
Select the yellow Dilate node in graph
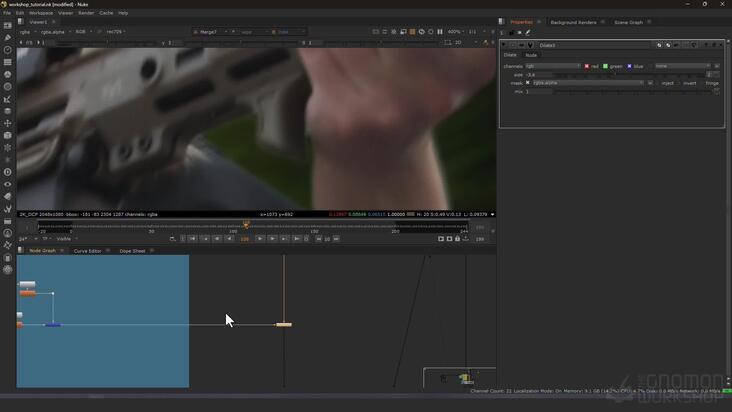click(284, 324)
